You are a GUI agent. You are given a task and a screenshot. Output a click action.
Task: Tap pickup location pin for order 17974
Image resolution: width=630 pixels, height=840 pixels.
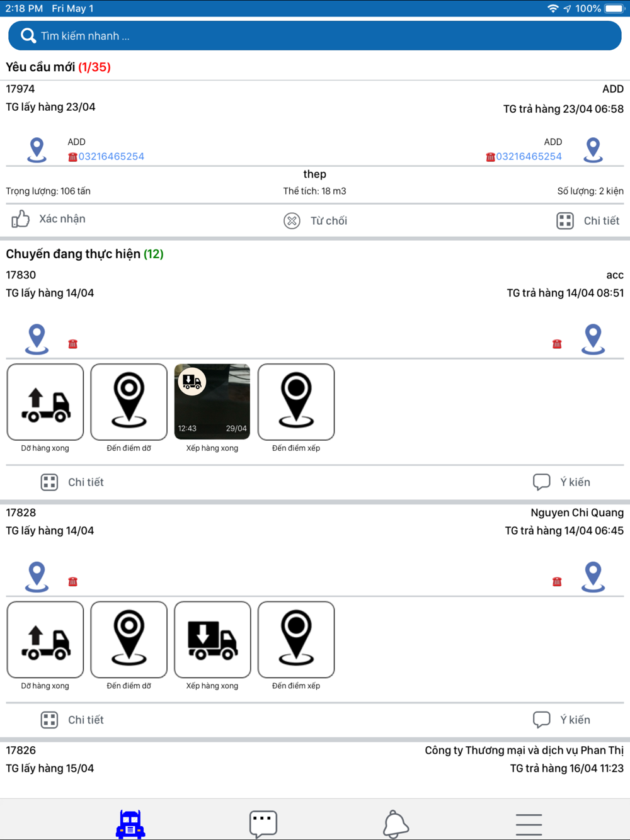37,150
